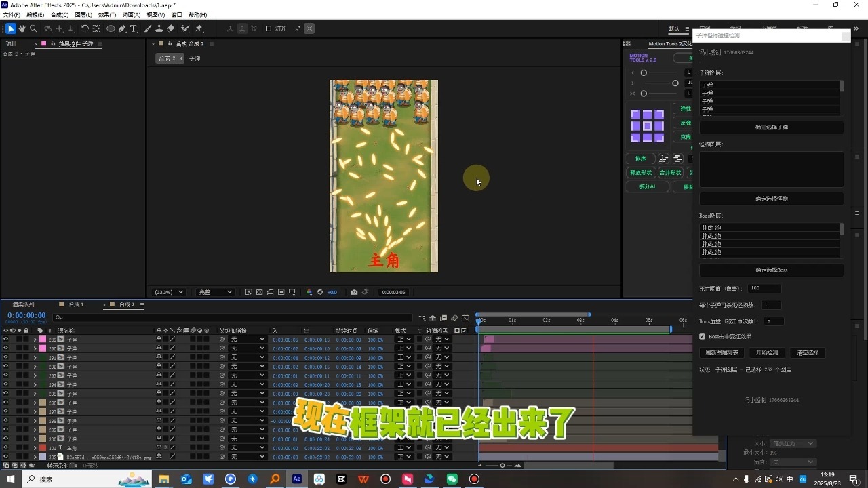Switch to the 项目 panel tab
The height and width of the screenshot is (488, 868).
(11, 43)
